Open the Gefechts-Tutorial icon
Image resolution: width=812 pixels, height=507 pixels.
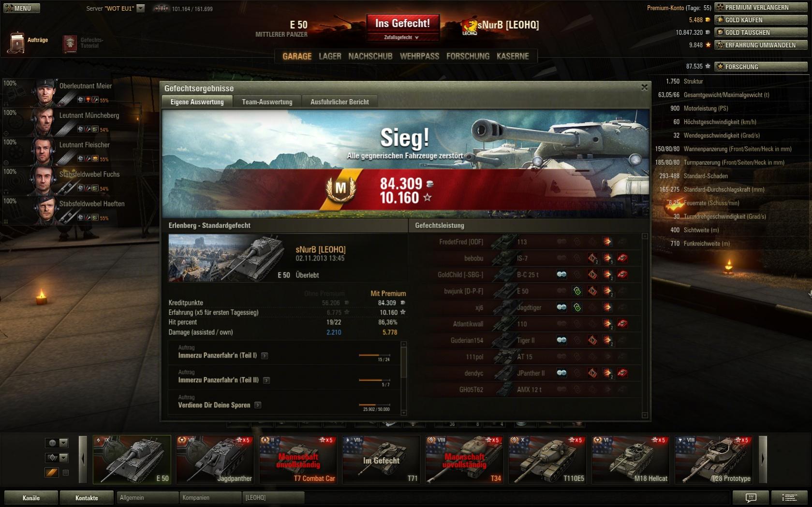[x=70, y=43]
